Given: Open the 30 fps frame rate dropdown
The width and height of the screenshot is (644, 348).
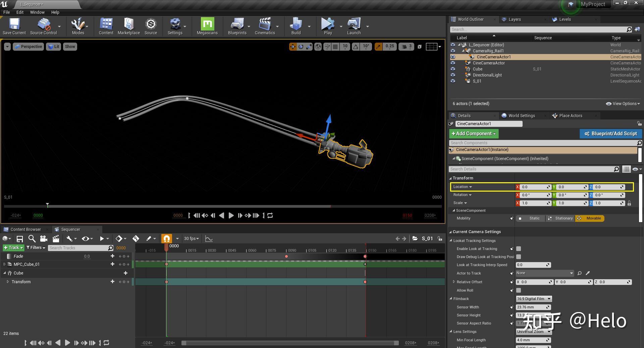Looking at the screenshot, I should 191,239.
